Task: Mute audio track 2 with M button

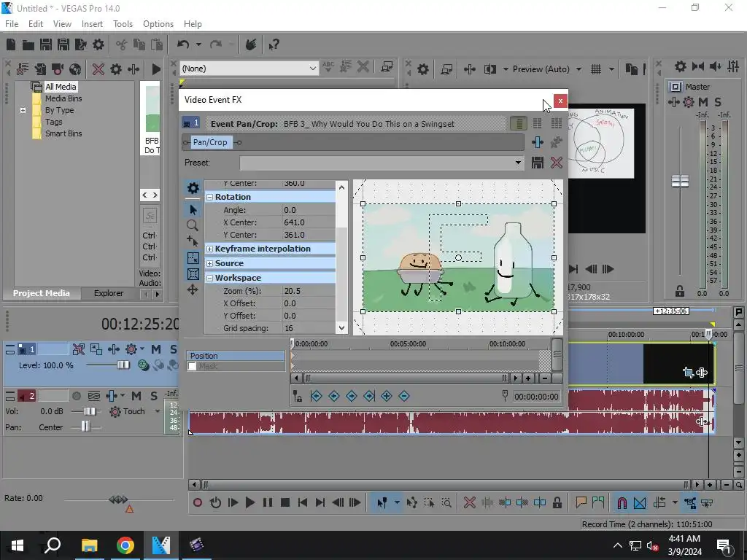Action: (136, 396)
